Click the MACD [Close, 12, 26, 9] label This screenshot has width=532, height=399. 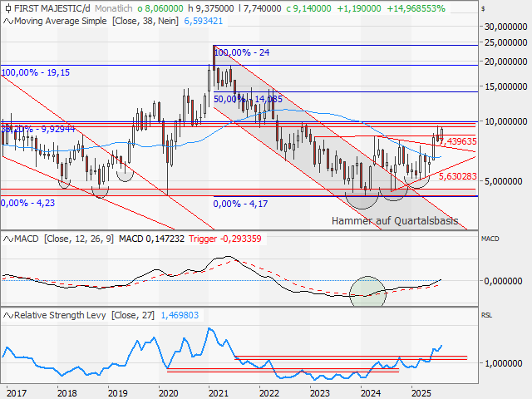64,239
